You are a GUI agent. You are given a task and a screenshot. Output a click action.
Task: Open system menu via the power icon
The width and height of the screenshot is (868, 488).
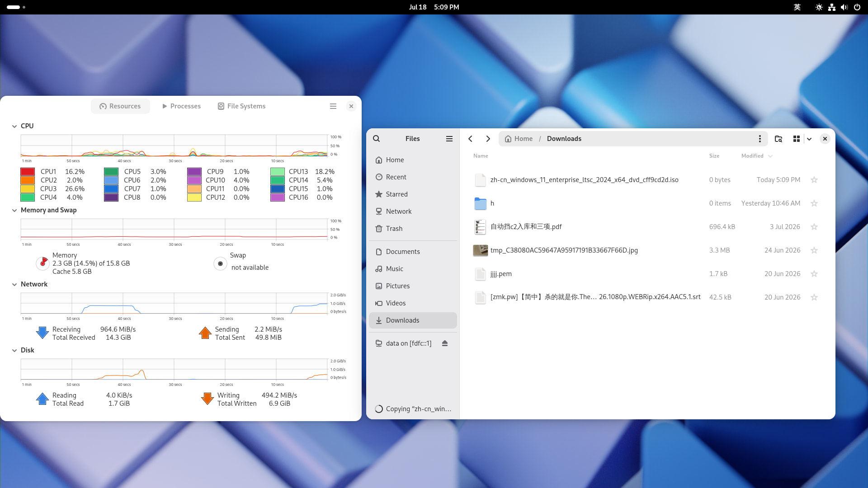pos(857,7)
